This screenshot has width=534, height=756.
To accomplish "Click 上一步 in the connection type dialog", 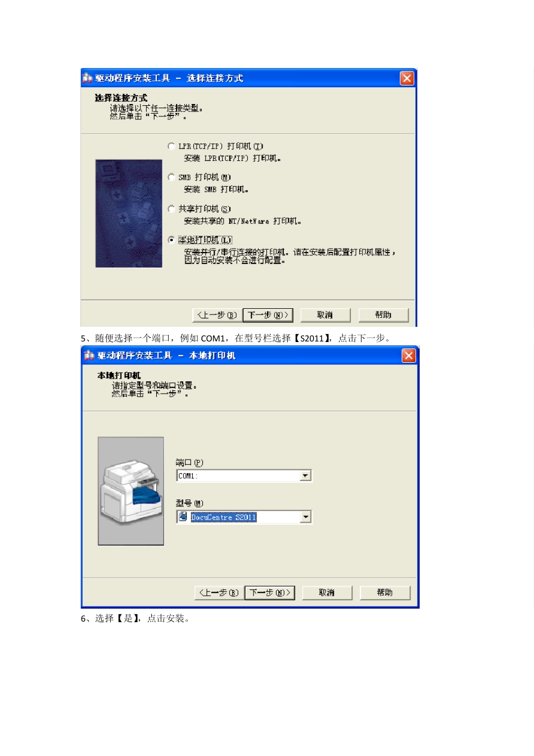I will click(217, 315).
